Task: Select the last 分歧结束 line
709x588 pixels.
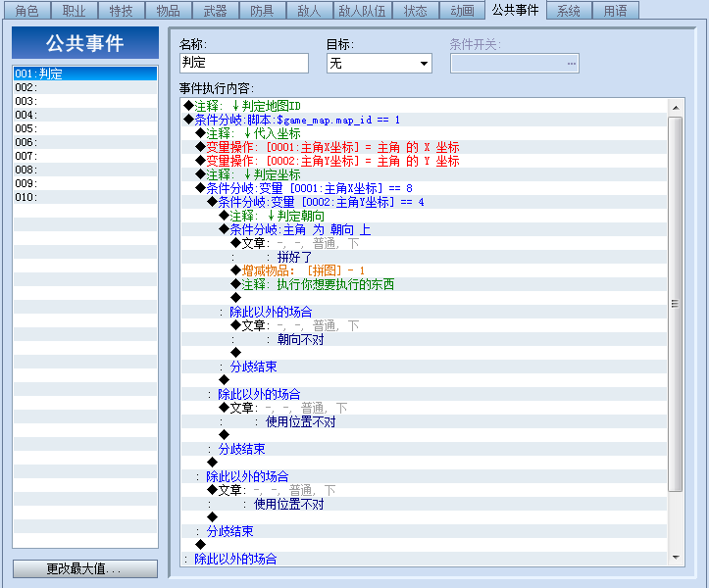Action: tap(425, 531)
